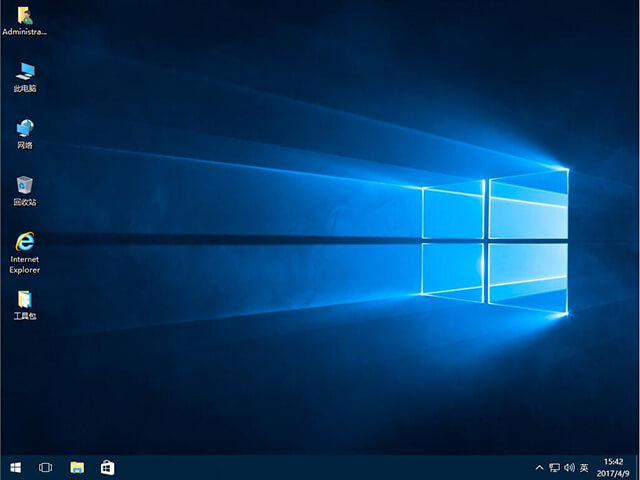Switch input language via 英 indicator
640x480 pixels.
584,467
